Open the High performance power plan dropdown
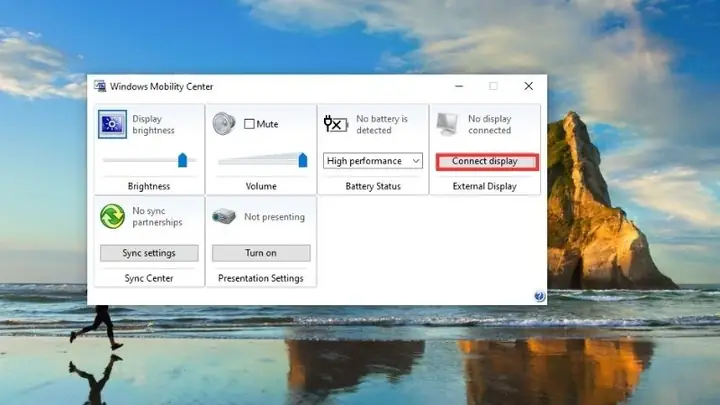720x405 pixels. (373, 161)
